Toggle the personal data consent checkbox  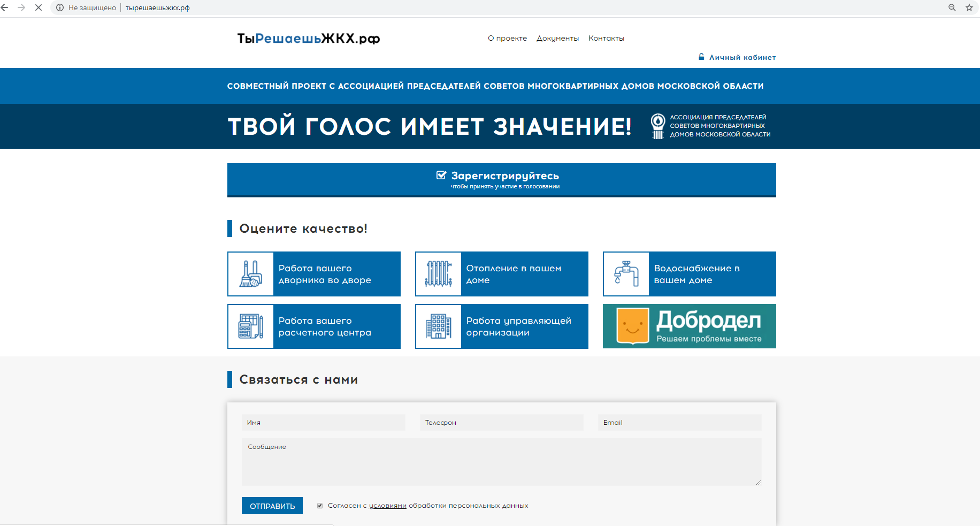click(320, 506)
